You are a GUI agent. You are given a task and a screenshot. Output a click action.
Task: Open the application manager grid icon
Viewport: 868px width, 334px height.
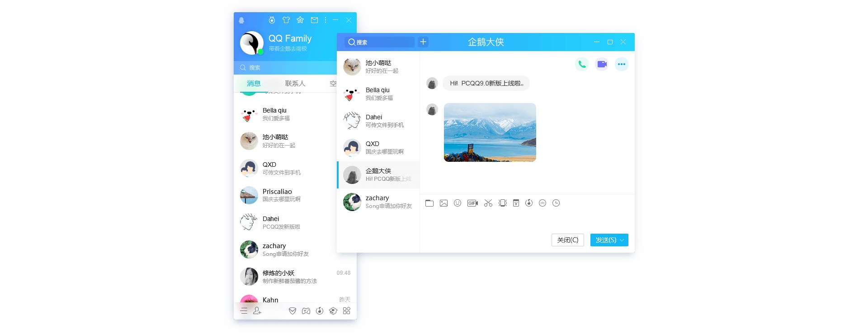(x=347, y=311)
